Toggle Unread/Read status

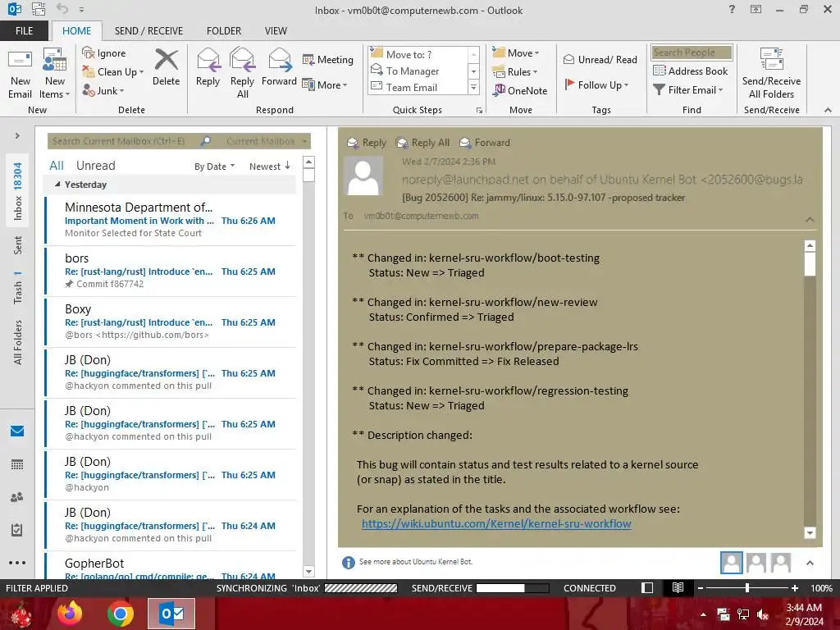pos(600,59)
